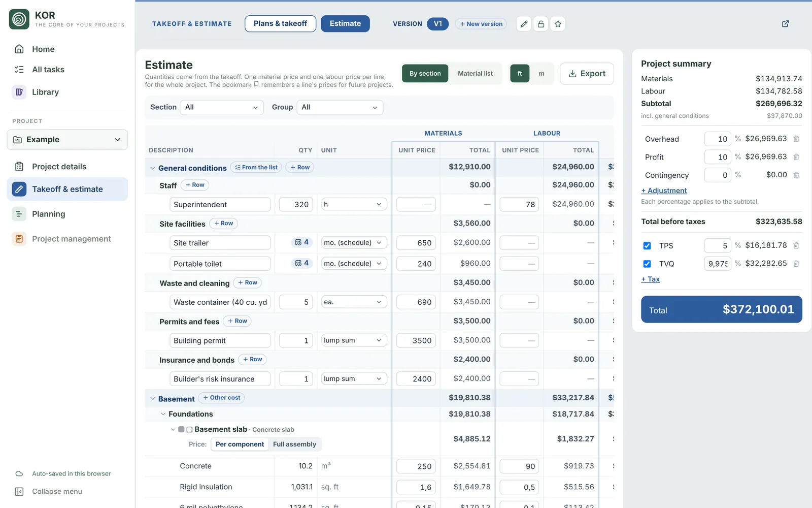Switch units to meters
Screen dimensions: 812x508
(x=542, y=74)
